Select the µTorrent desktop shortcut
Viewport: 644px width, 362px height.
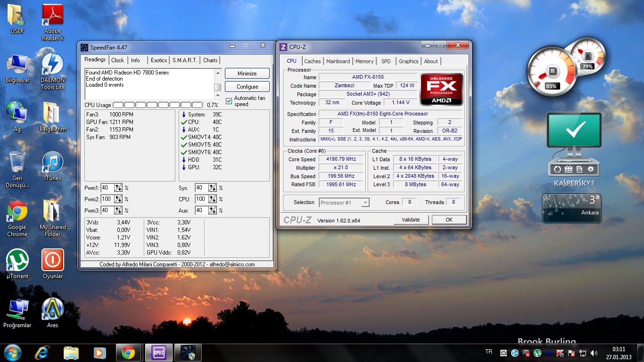(x=17, y=264)
